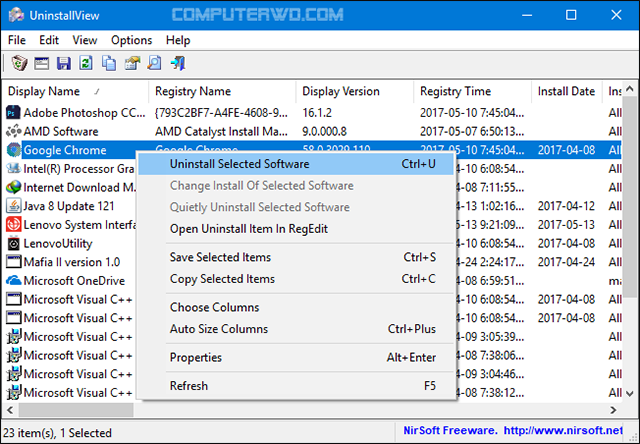Screen dimensions: 640x444
Task: Click Refresh in the context menu
Action: [x=296, y=386]
